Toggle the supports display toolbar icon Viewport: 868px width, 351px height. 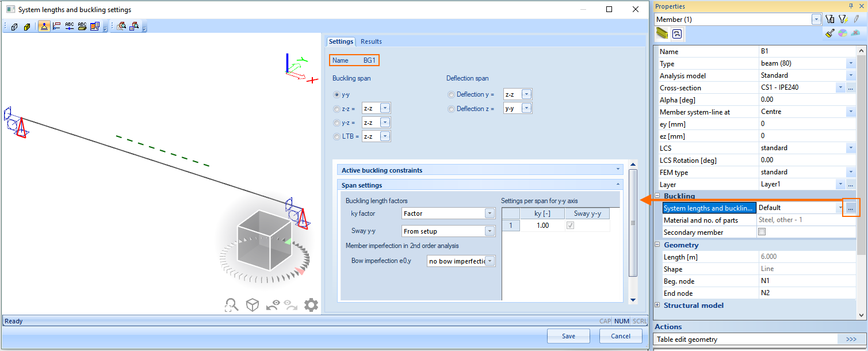tap(44, 26)
